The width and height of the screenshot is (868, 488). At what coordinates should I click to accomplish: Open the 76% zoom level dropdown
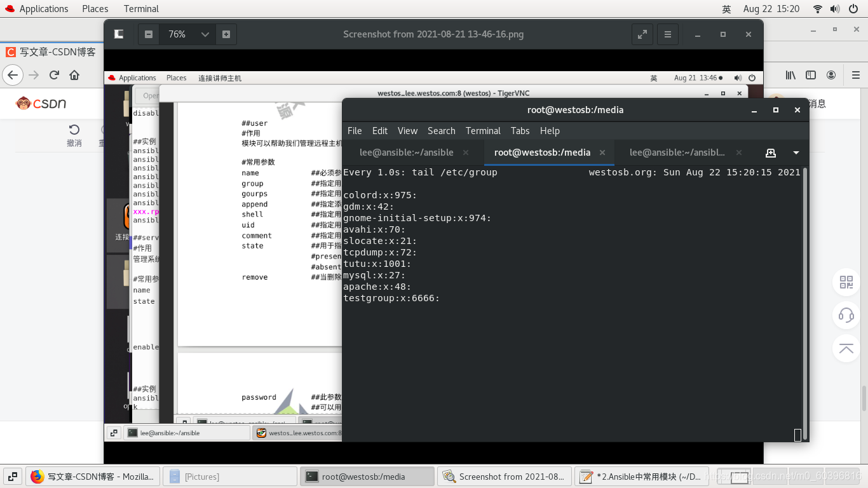click(x=205, y=34)
